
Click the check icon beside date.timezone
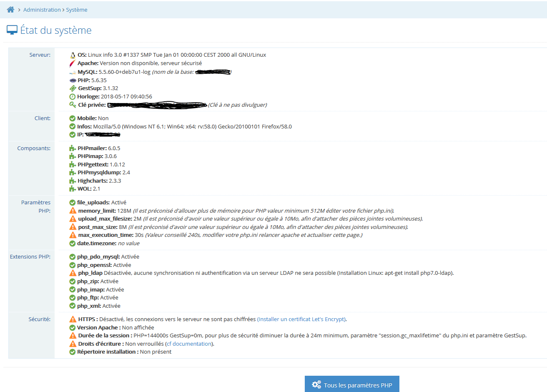[72, 244]
